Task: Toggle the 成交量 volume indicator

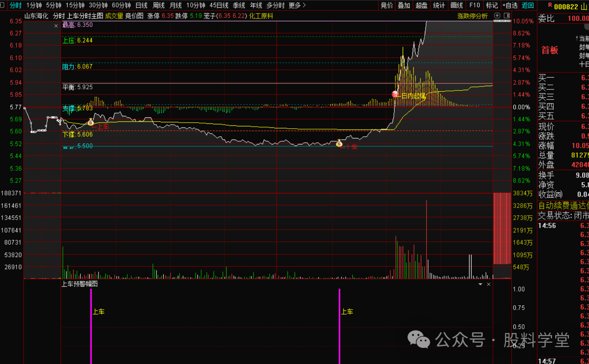Action: (x=114, y=16)
